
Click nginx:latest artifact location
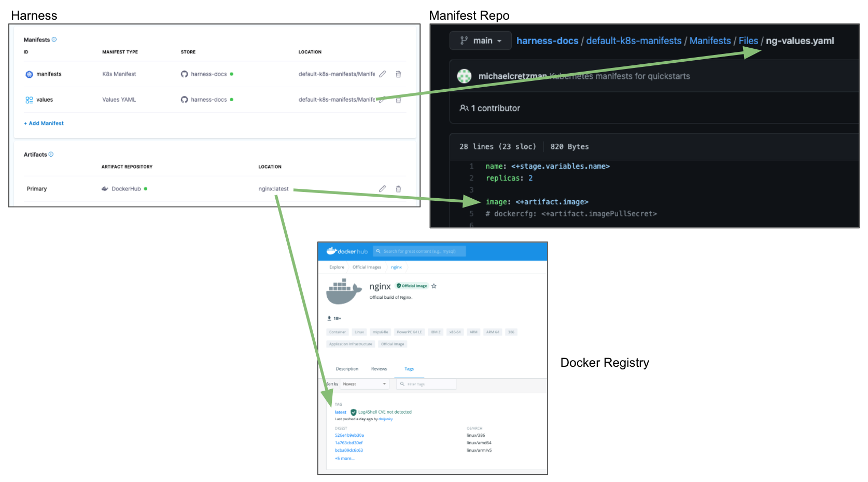pyautogui.click(x=273, y=189)
